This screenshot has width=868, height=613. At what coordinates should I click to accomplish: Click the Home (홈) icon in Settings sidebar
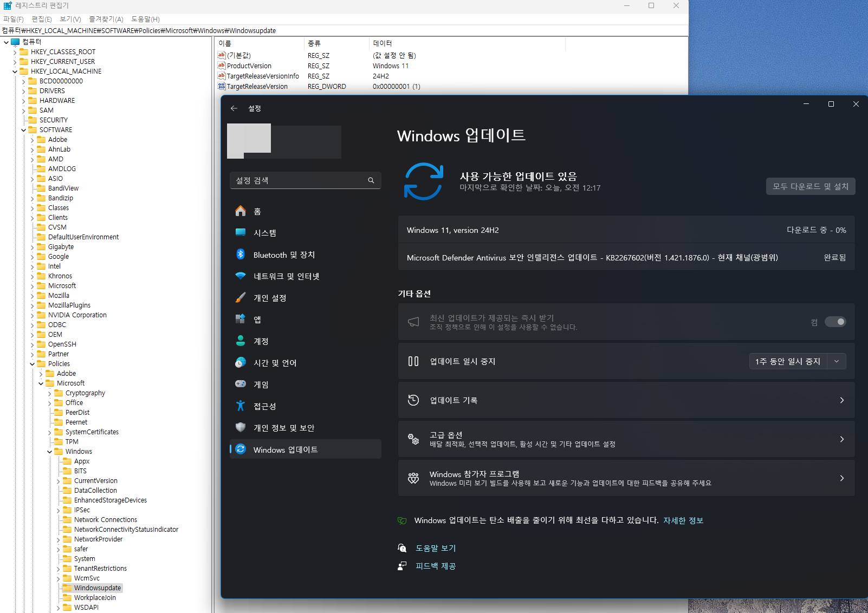[241, 211]
